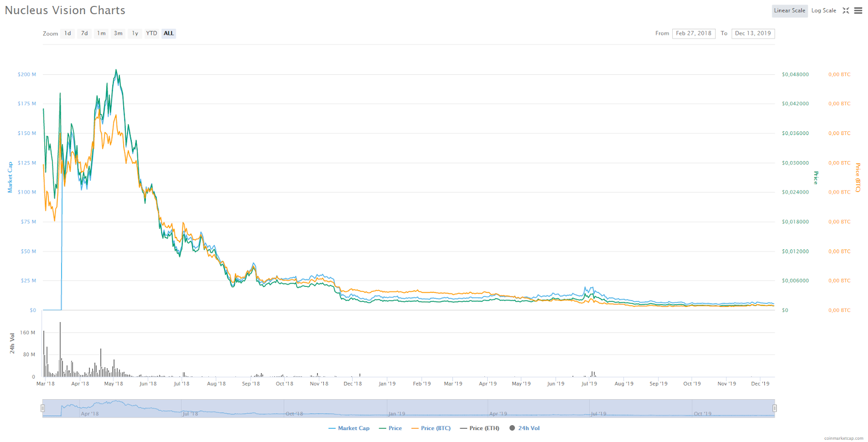Click the $125 M axis label

point(27,163)
